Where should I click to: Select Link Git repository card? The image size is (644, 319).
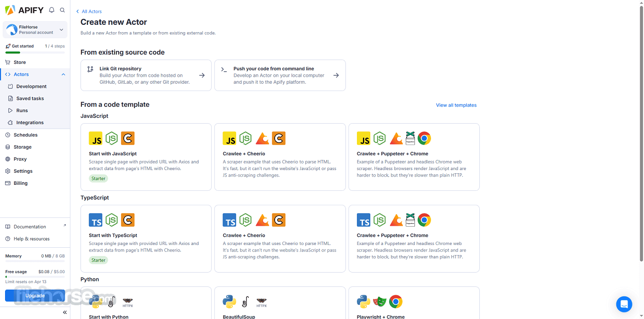146,75
